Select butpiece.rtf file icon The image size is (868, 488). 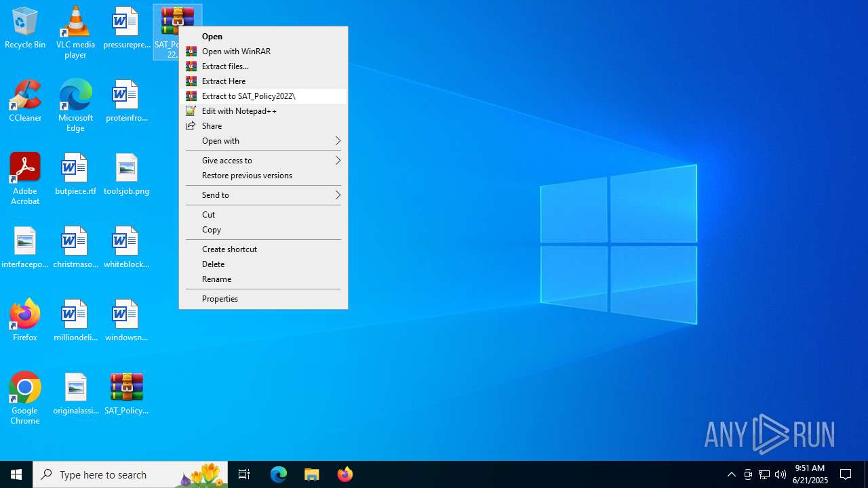75,175
